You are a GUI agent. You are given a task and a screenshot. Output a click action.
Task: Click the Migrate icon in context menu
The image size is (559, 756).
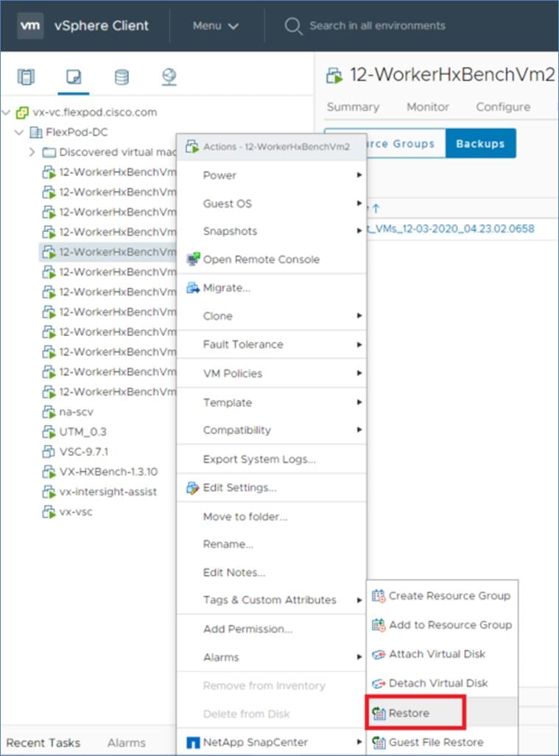(x=193, y=288)
